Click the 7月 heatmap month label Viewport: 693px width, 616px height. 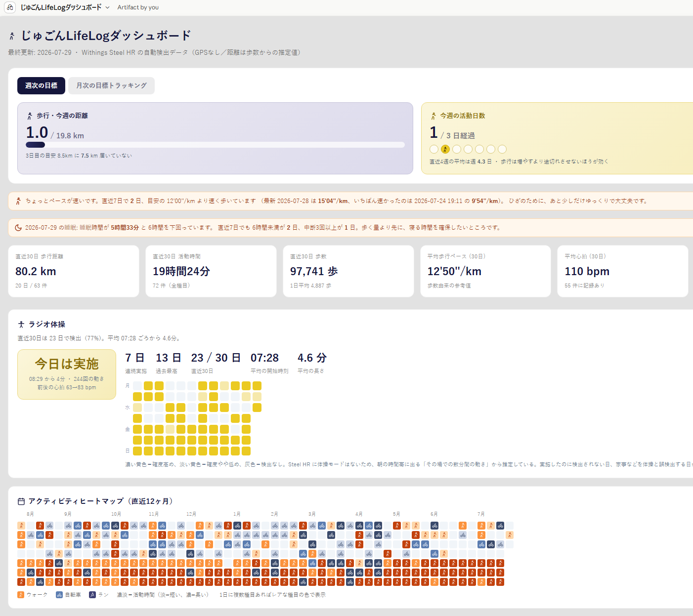point(481,514)
